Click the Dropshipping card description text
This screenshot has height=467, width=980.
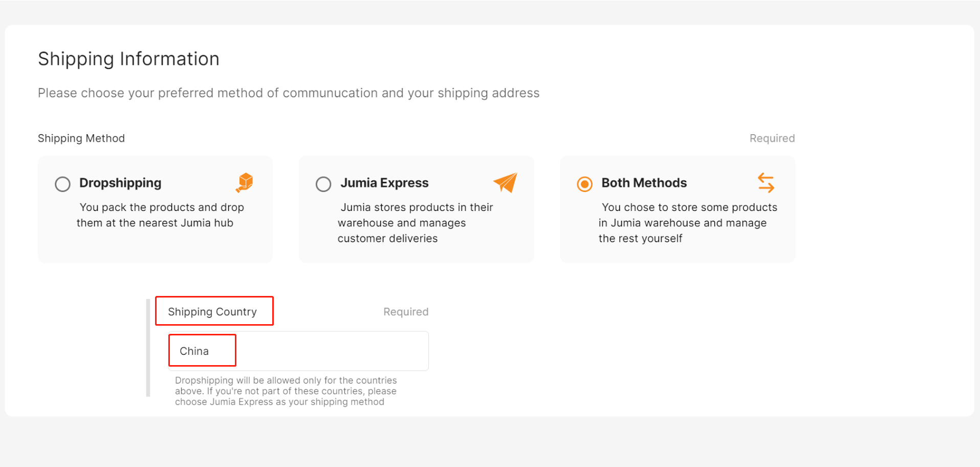click(160, 215)
